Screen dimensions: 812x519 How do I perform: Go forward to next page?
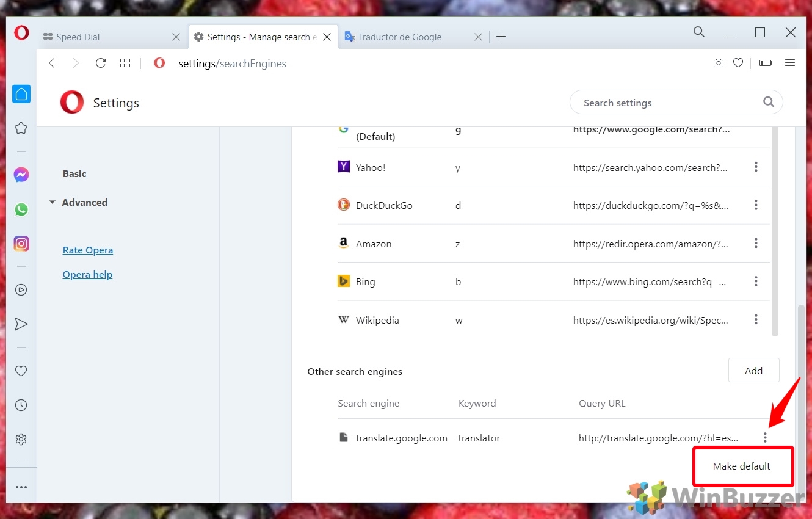click(x=76, y=63)
